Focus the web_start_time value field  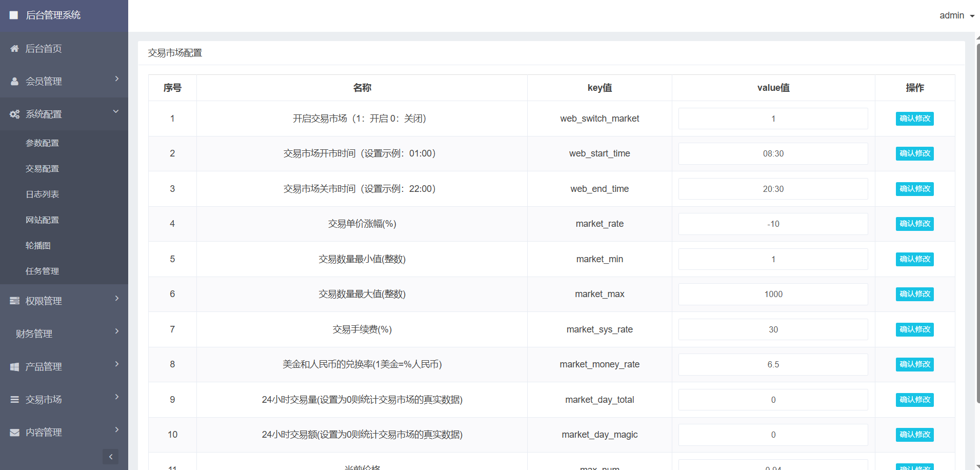click(773, 154)
